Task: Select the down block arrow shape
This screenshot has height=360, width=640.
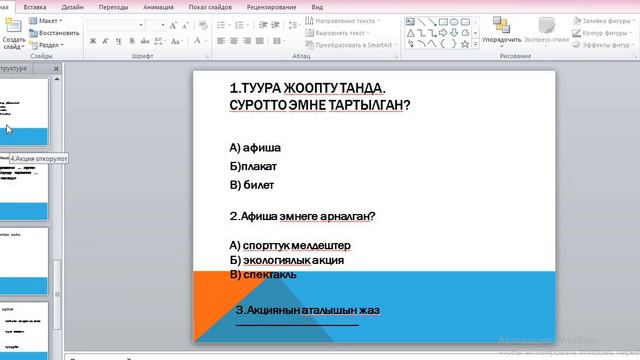Action: (454, 33)
